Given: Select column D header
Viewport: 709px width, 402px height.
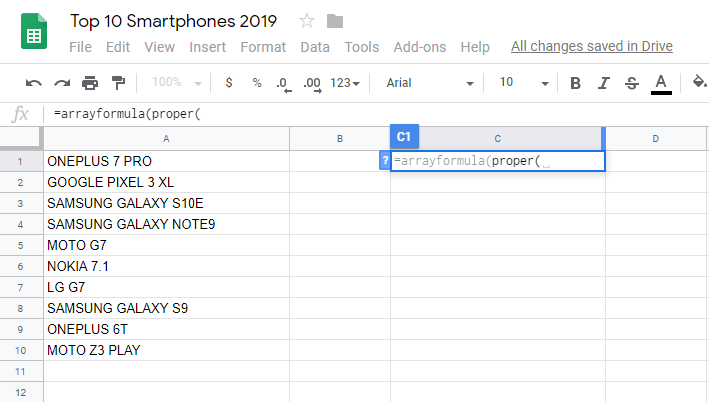Looking at the screenshot, I should click(656, 139).
